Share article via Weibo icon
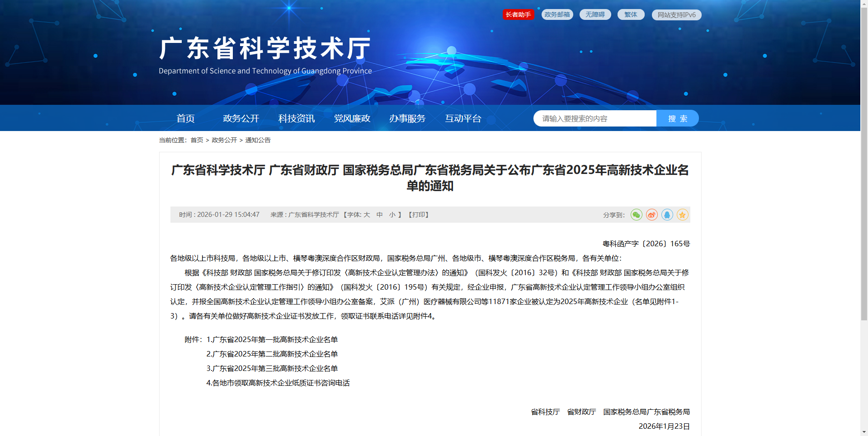 (651, 215)
